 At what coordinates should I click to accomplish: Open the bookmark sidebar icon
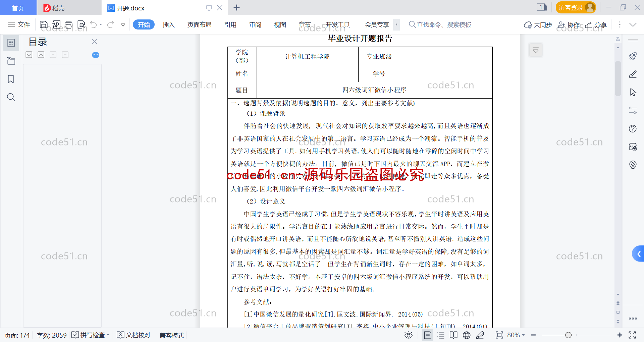[11, 79]
